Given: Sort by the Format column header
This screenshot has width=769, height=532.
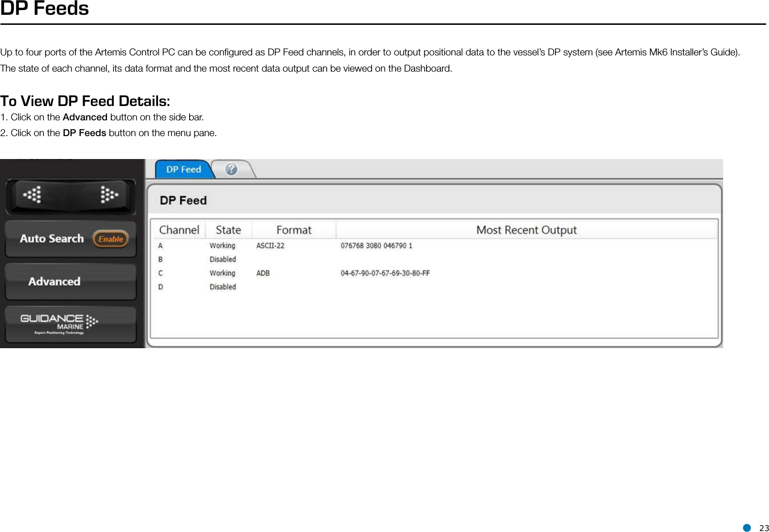Looking at the screenshot, I should tap(294, 230).
